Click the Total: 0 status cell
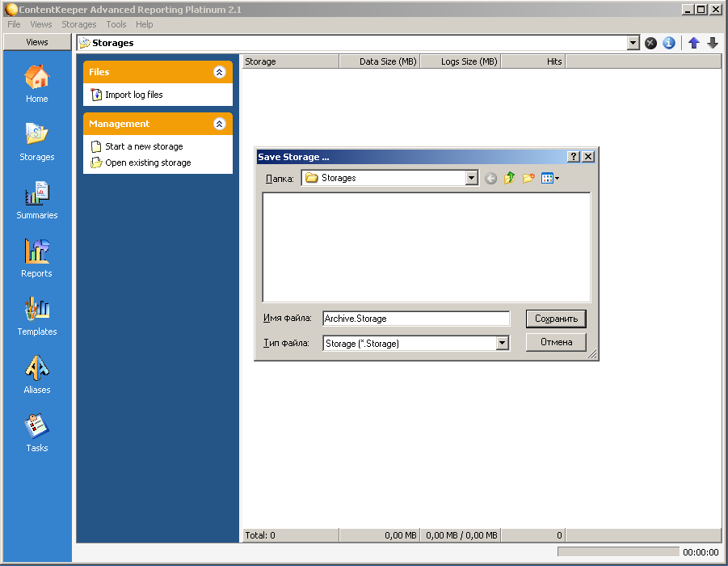The width and height of the screenshot is (728, 566). click(291, 535)
